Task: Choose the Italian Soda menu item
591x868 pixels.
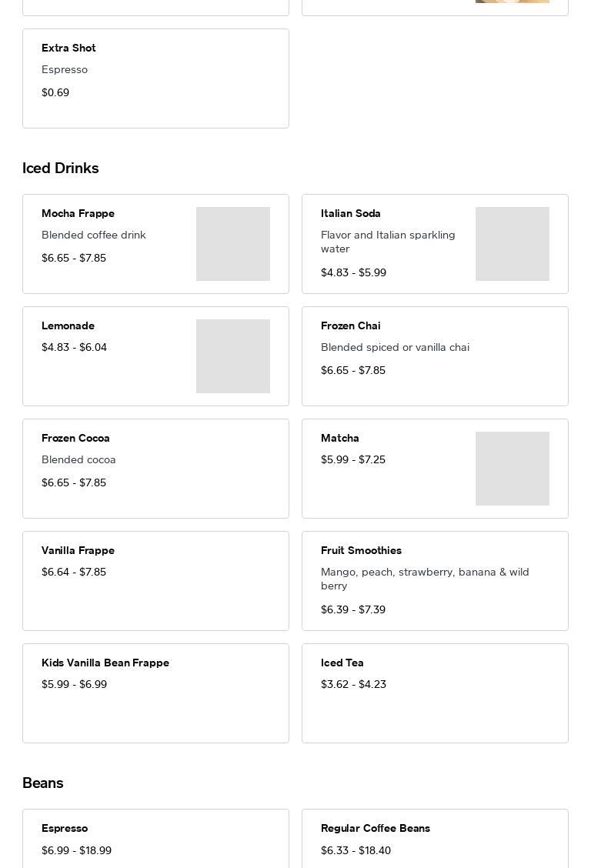Action: (x=435, y=244)
